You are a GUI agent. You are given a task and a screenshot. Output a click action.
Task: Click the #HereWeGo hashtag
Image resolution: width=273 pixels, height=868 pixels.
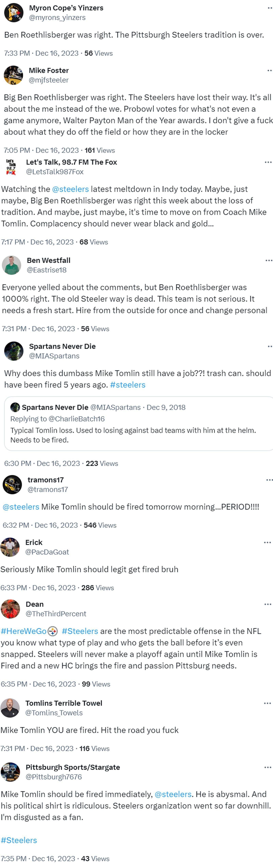[x=24, y=631]
